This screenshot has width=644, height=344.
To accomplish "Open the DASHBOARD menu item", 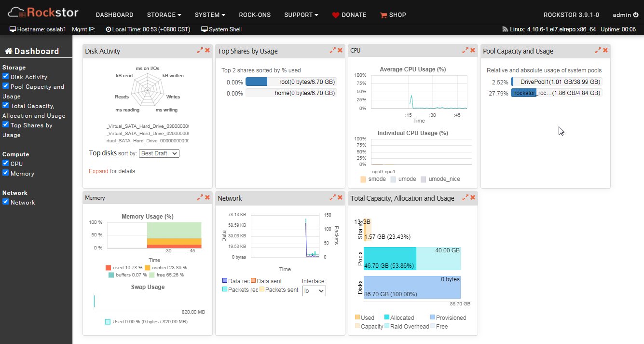I will (114, 15).
